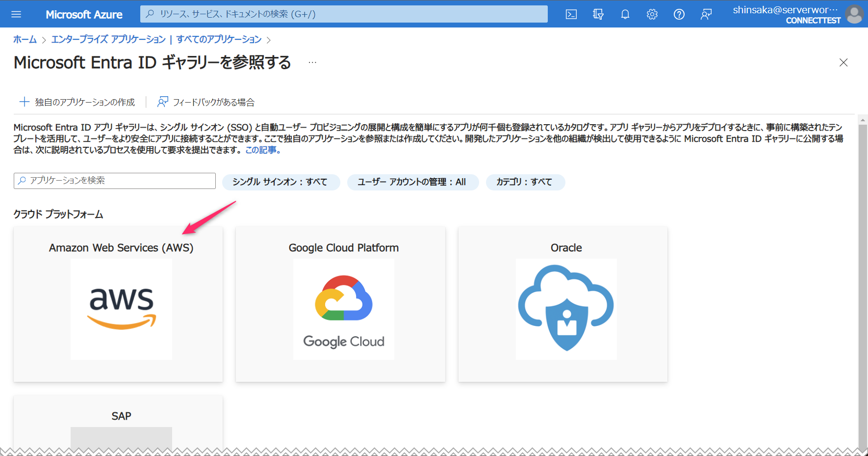Open portal settings gear
This screenshot has width=868, height=456.
(x=652, y=14)
